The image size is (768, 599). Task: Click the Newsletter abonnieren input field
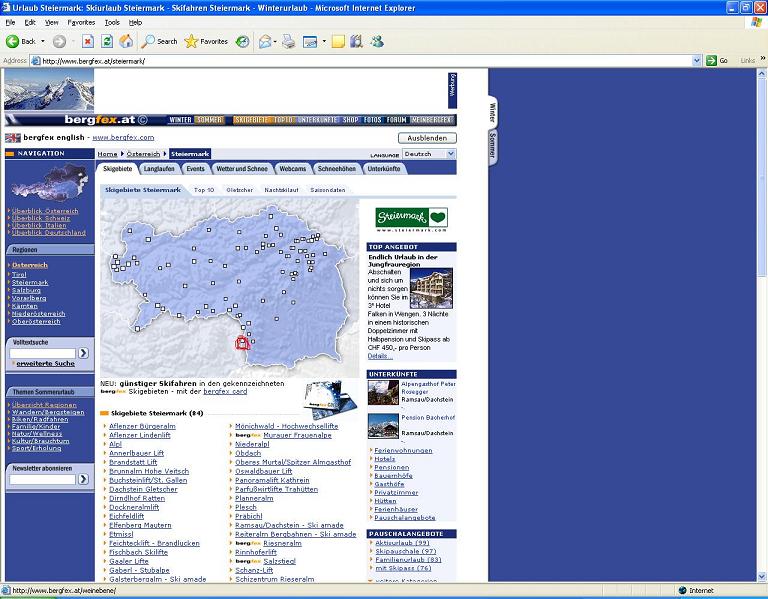tap(43, 479)
